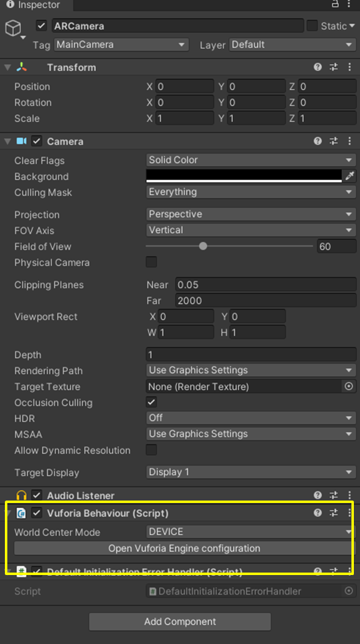Open Transform help reference icon
Viewport: 360px width, 644px height.
(318, 67)
